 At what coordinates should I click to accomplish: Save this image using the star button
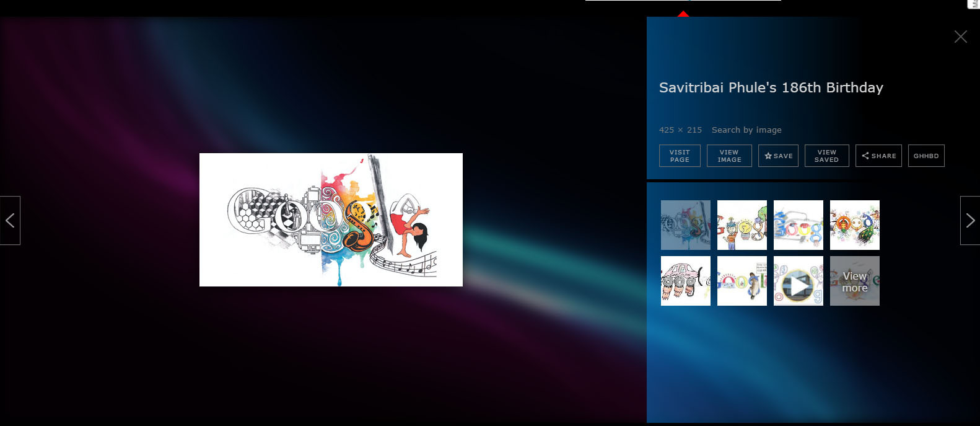[779, 156]
